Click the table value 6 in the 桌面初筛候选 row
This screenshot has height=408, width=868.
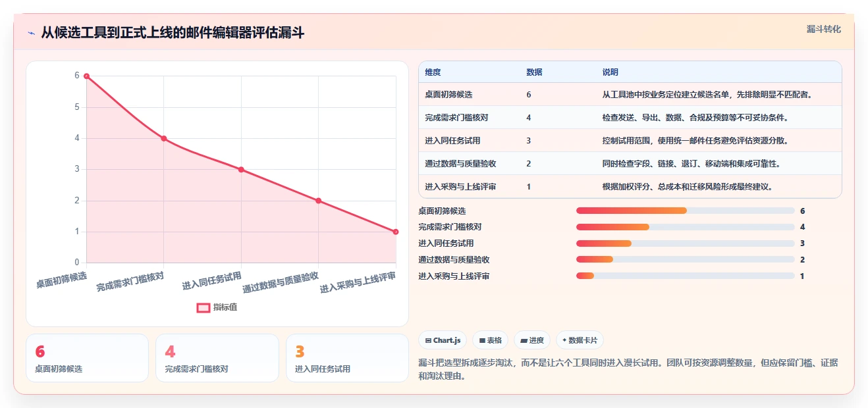(x=529, y=95)
